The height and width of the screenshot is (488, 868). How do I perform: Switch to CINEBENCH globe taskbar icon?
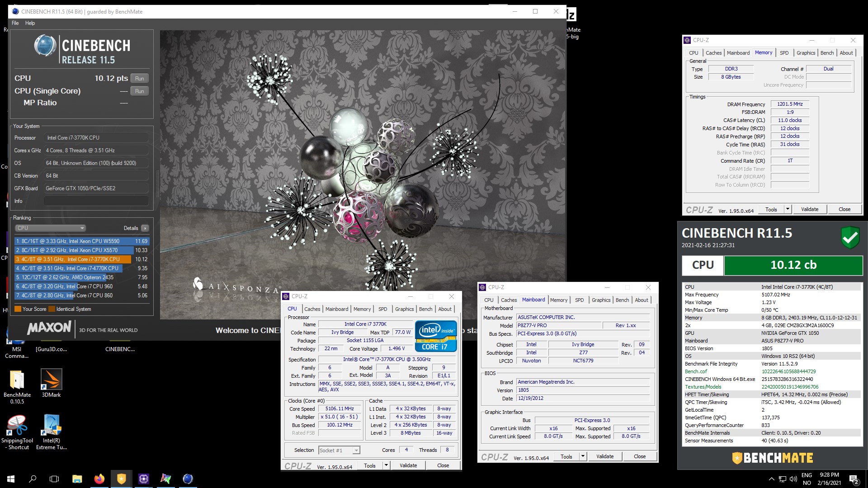(x=188, y=479)
